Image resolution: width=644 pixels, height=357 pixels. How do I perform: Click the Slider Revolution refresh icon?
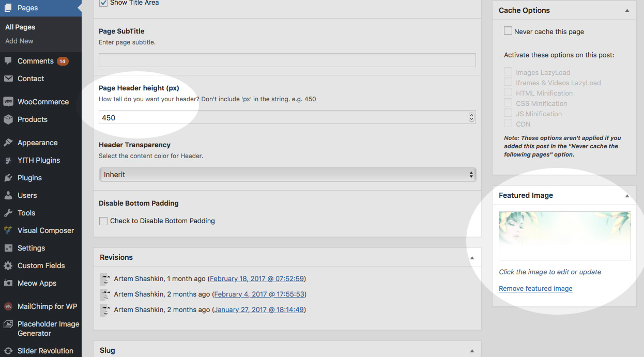point(8,351)
